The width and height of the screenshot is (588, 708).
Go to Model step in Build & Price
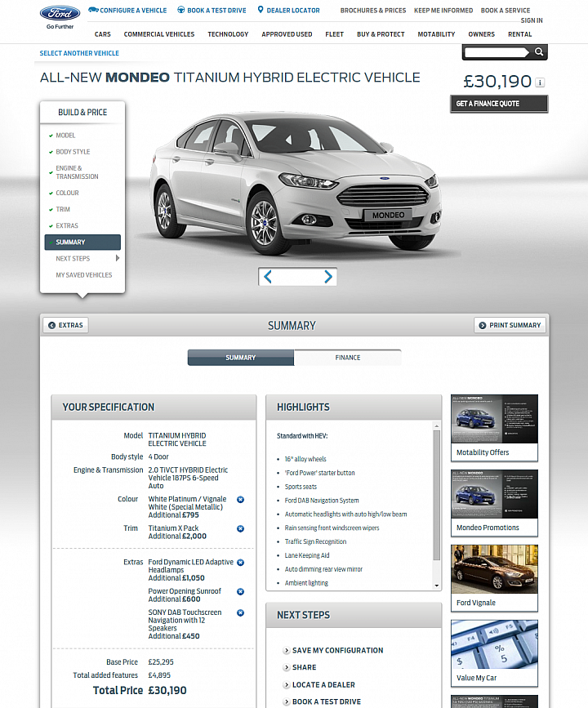coord(65,136)
